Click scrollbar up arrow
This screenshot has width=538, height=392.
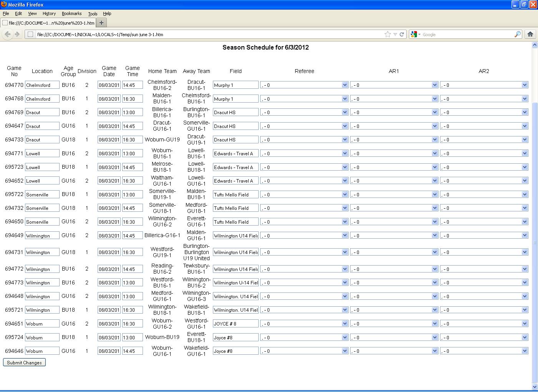click(x=535, y=45)
